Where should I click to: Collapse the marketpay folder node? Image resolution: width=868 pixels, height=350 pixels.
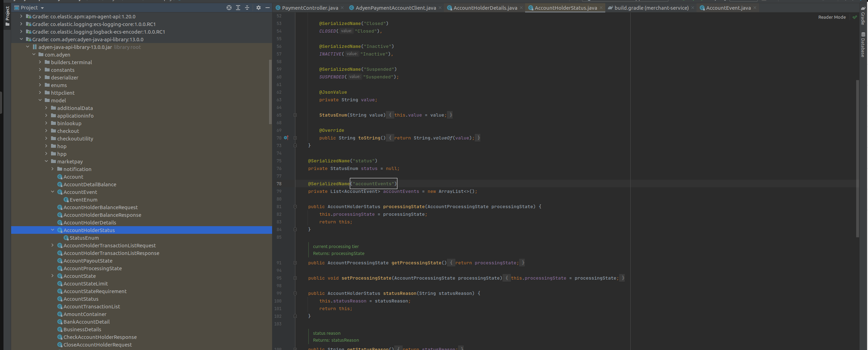tap(46, 161)
